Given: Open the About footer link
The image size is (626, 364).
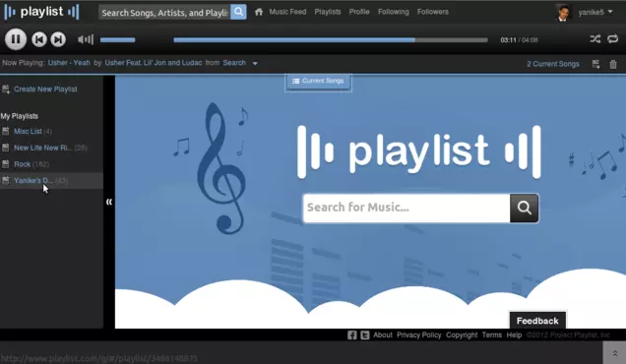Looking at the screenshot, I should [x=383, y=335].
